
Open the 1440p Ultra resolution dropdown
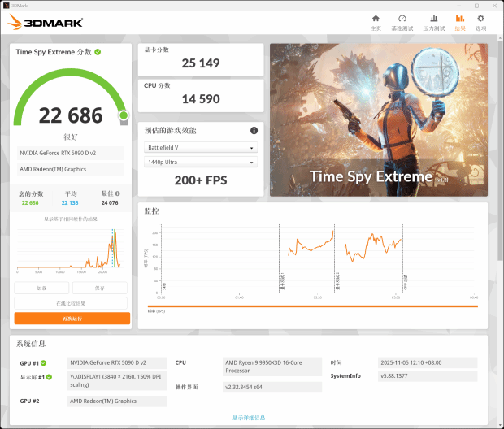point(201,162)
